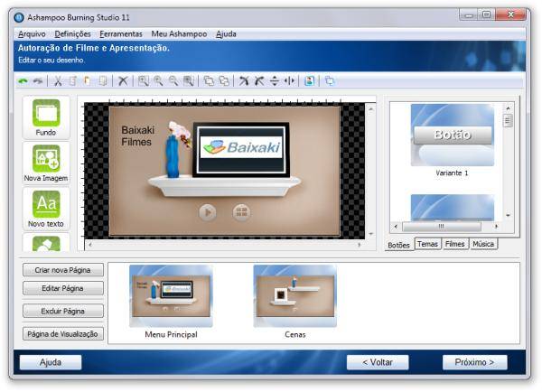Screen dimensions: 542x392
Task: Open the Arquivo menu
Action: pos(32,34)
